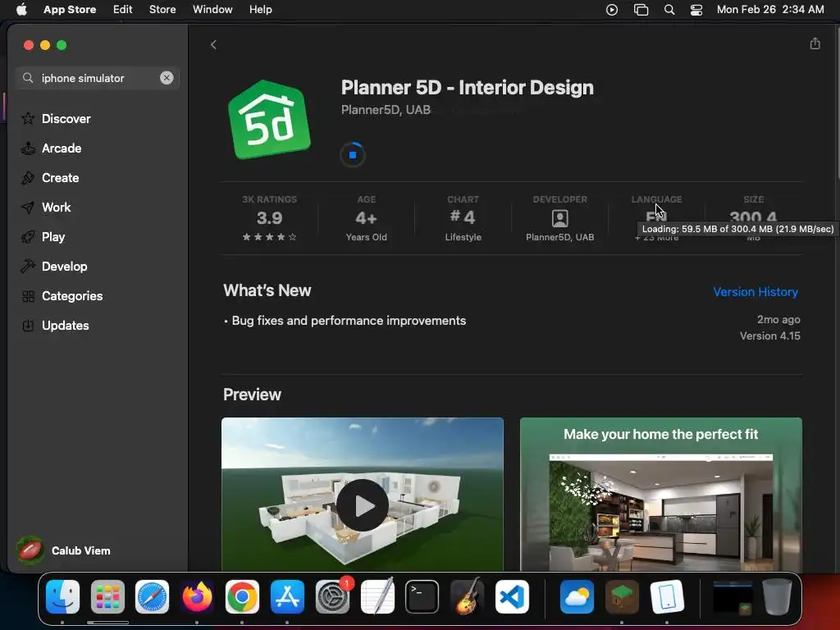Open Control Center in menu bar
The height and width of the screenshot is (630, 840).
coord(696,10)
